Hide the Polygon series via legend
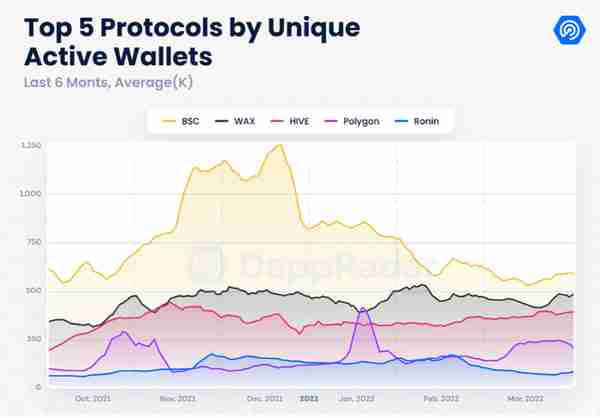Screen dimensions: 600x418 click(x=352, y=121)
